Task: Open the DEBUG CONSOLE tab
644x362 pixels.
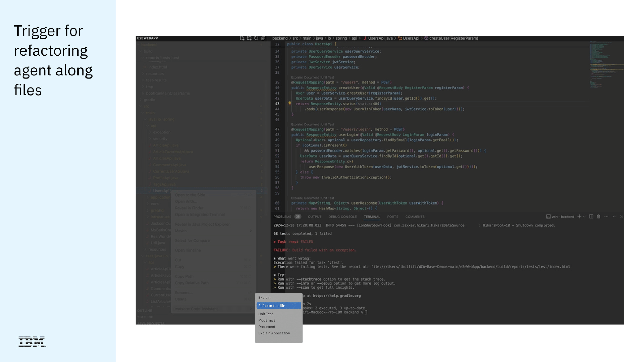Action: (342, 217)
